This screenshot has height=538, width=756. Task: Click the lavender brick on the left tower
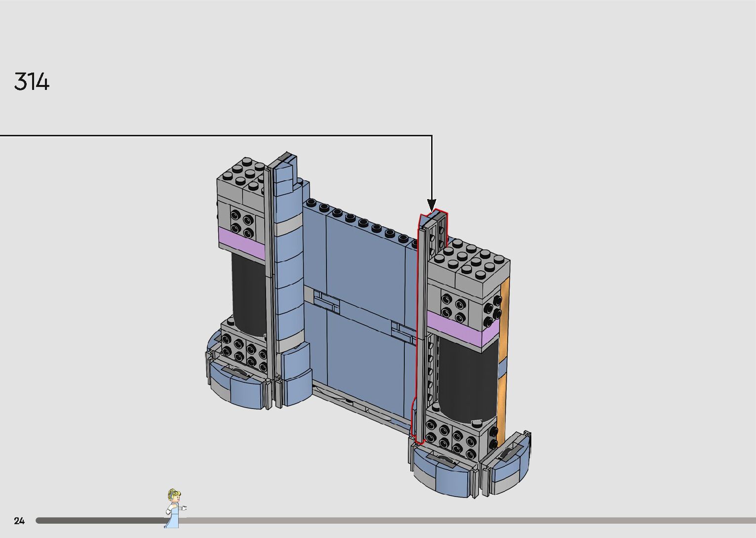pos(242,241)
